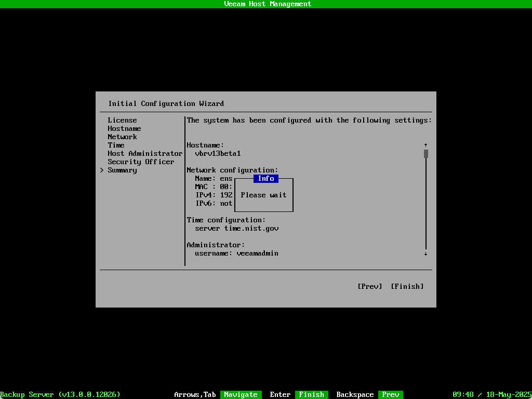Click the date and time in footer
Image resolution: width=532 pixels, height=399 pixels.
point(491,394)
